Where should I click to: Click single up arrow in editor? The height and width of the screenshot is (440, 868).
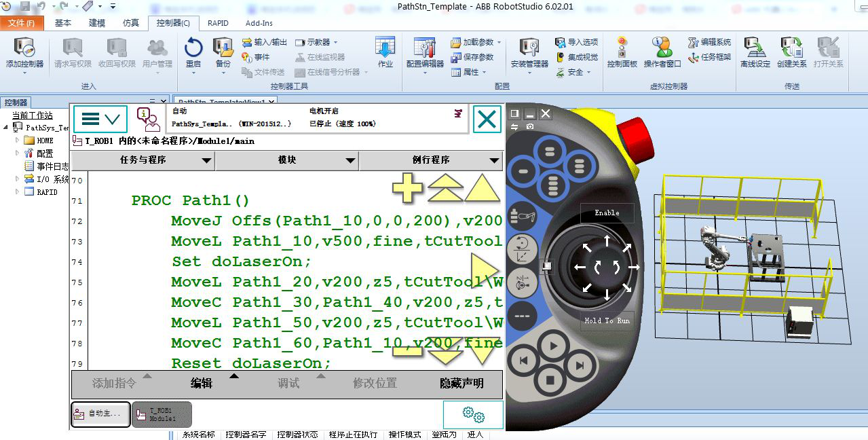(x=483, y=188)
